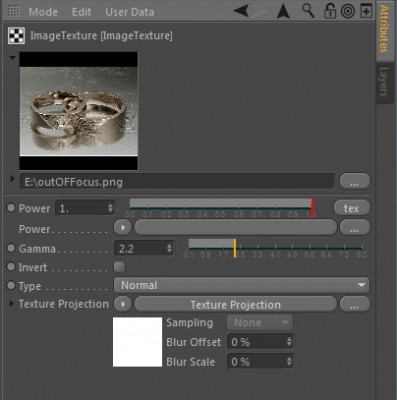Collapse the image preview triangle
This screenshot has height=400, width=397.
13,58
